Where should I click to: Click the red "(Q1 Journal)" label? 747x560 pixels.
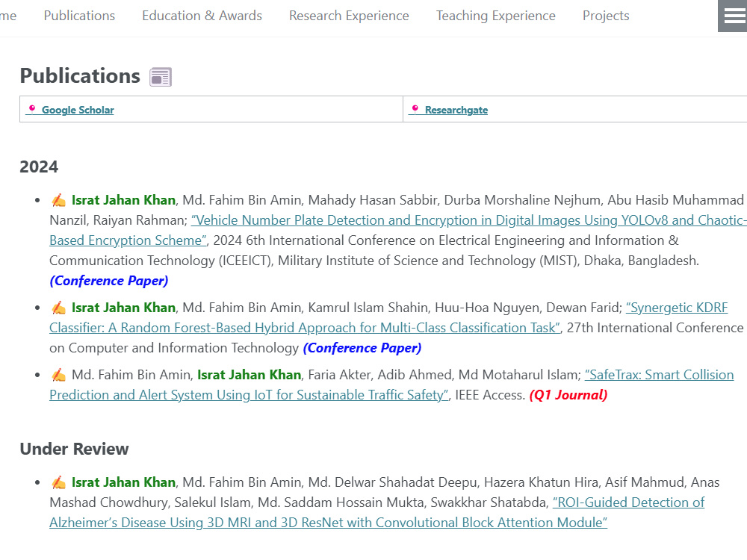tap(568, 395)
